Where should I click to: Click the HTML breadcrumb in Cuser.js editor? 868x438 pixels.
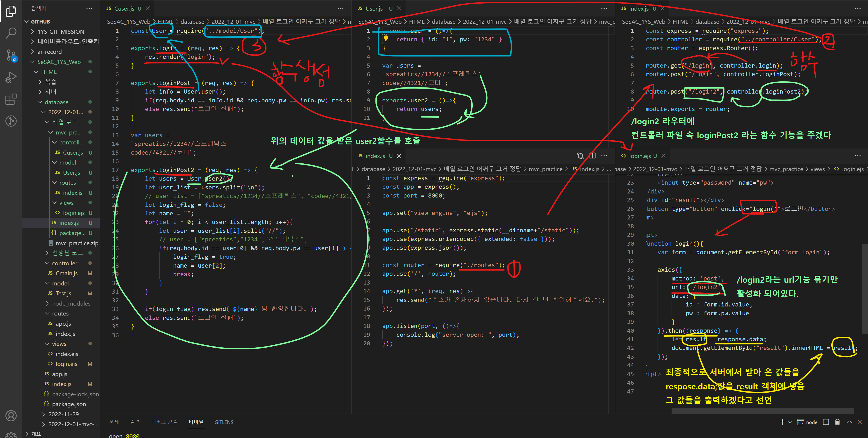[165, 21]
